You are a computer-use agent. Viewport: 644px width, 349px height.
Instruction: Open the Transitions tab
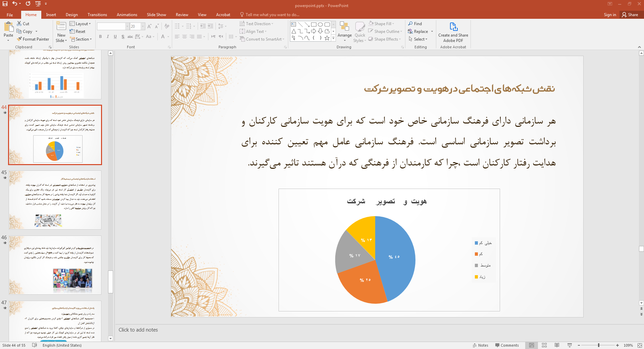[x=97, y=15]
